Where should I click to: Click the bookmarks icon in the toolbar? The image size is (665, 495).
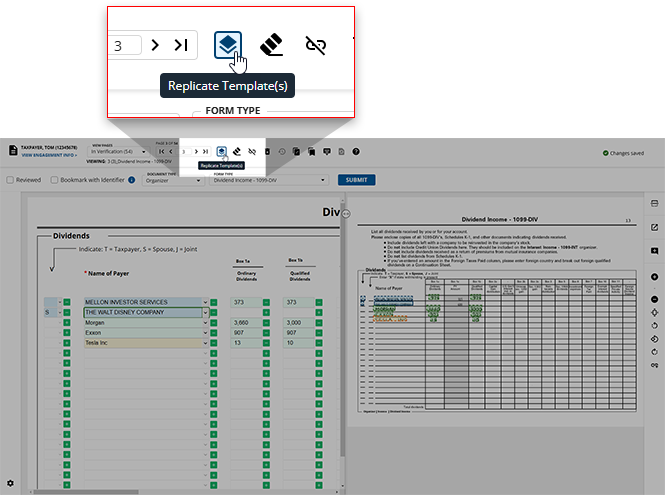[x=312, y=151]
